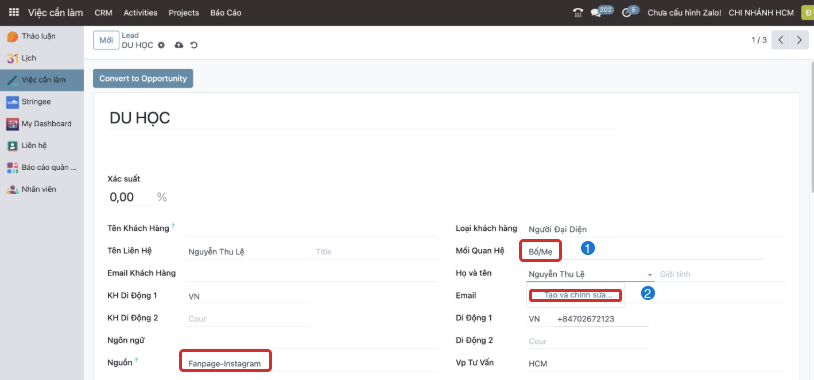
Task: Click the help mark beside Tên Khách Hàng
Action: click(173, 226)
